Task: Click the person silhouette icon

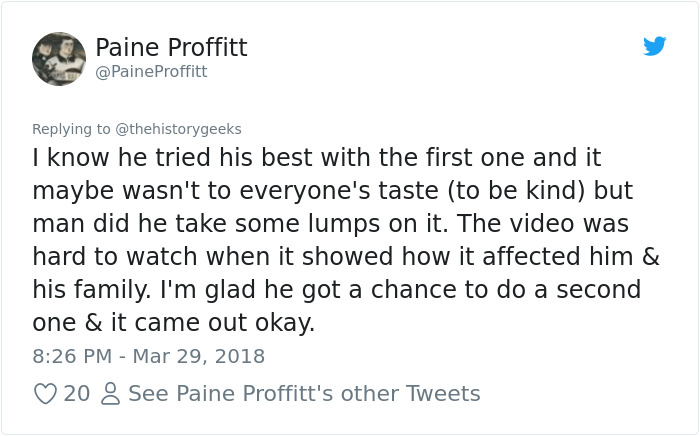Action: click(x=109, y=393)
